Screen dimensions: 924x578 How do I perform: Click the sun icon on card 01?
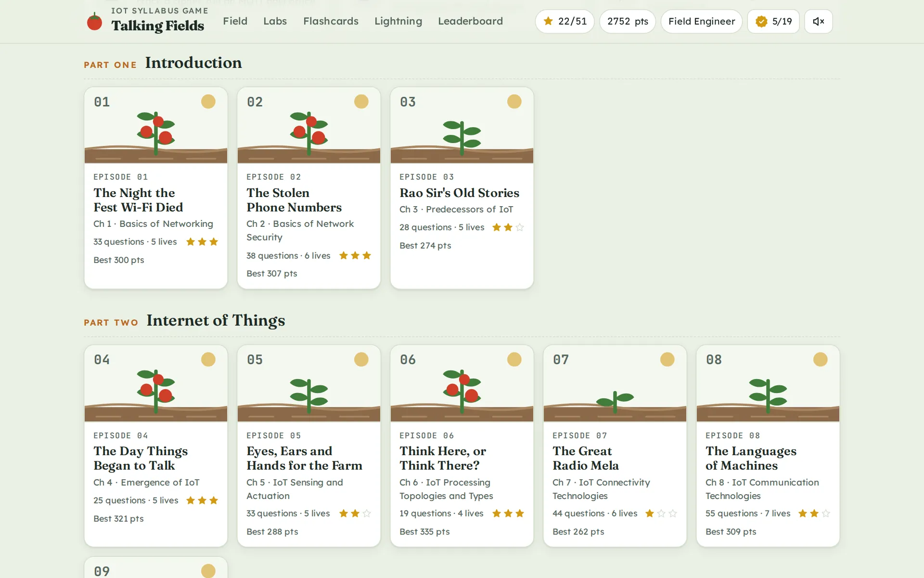coord(208,102)
